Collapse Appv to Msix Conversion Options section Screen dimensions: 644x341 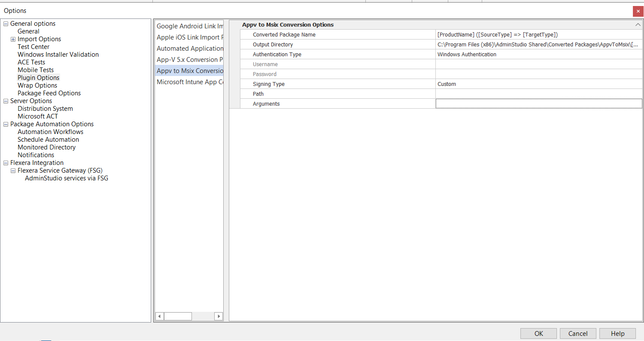(638, 25)
